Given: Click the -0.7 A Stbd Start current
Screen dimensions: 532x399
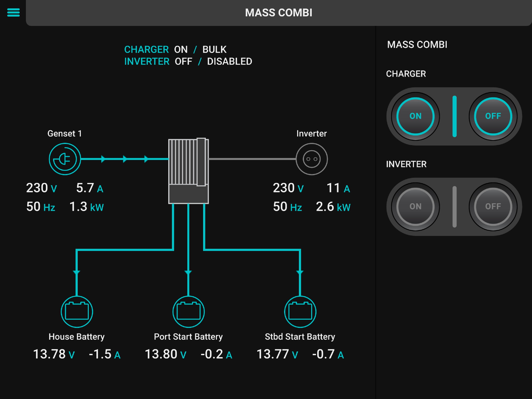Looking at the screenshot, I should [328, 354].
